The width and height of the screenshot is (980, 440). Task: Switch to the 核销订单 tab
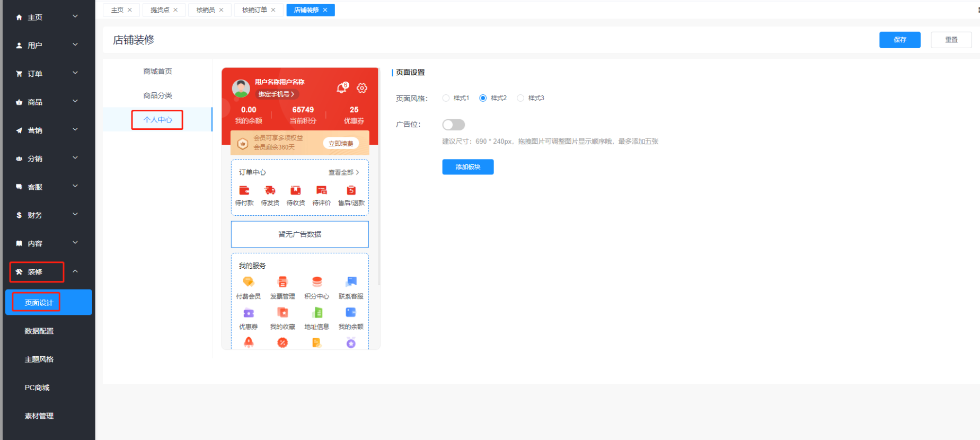(254, 10)
